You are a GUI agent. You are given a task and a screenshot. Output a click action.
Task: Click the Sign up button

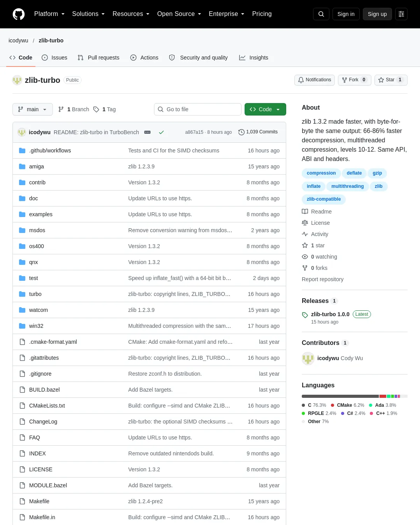click(x=377, y=14)
